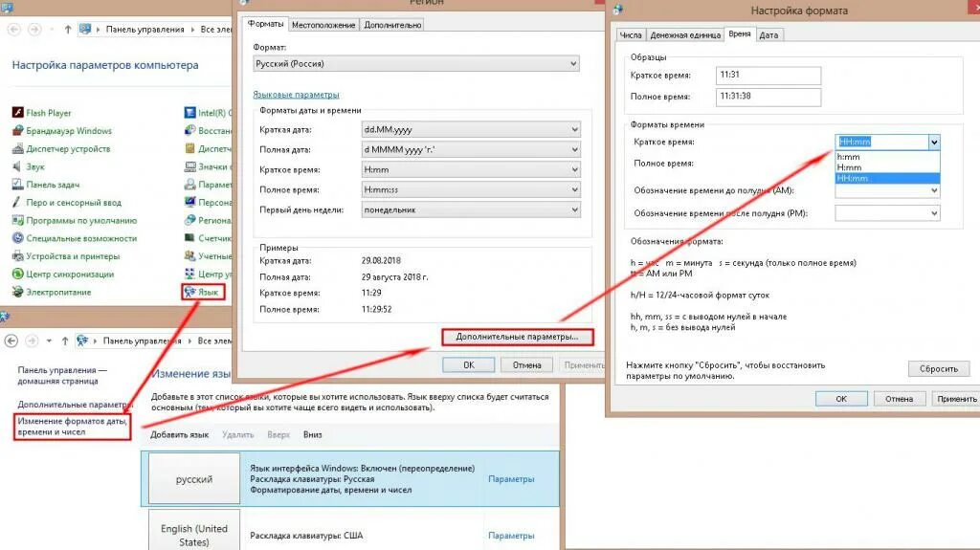Image resolution: width=980 pixels, height=550 pixels.
Task: Open Панель задач settings
Action: pyautogui.click(x=46, y=185)
